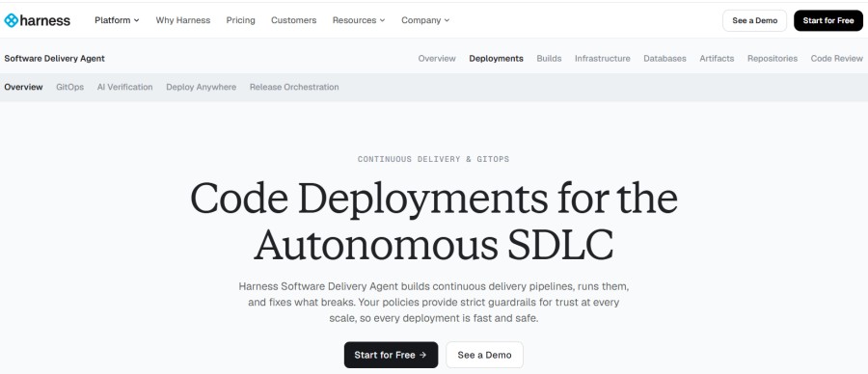Click the hero See a Demo button
Viewport: 868px width, 374px height.
[x=484, y=355]
